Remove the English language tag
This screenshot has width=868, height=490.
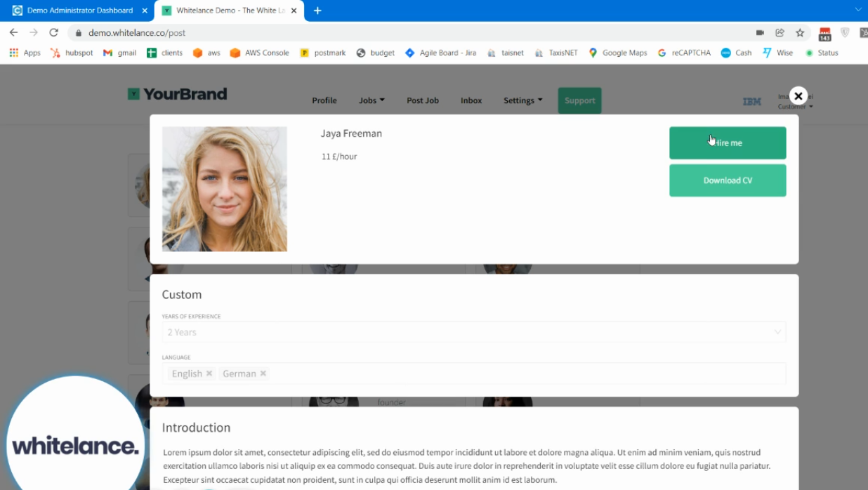tap(209, 373)
